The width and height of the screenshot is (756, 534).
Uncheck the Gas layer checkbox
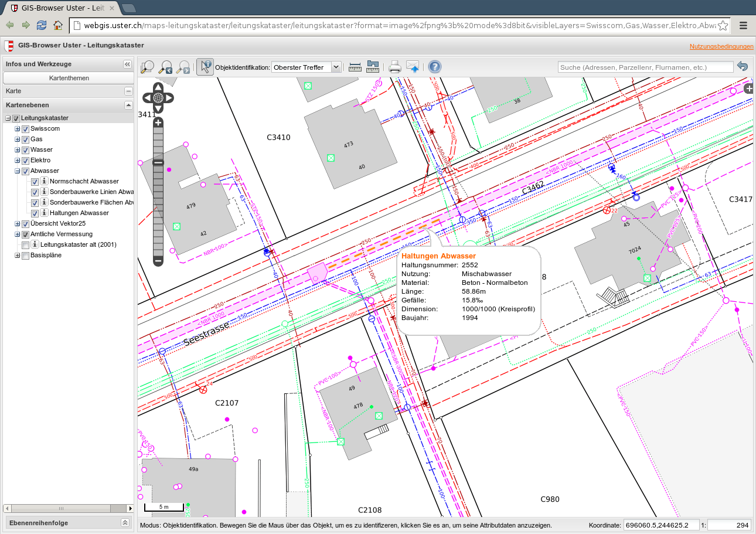(x=25, y=140)
